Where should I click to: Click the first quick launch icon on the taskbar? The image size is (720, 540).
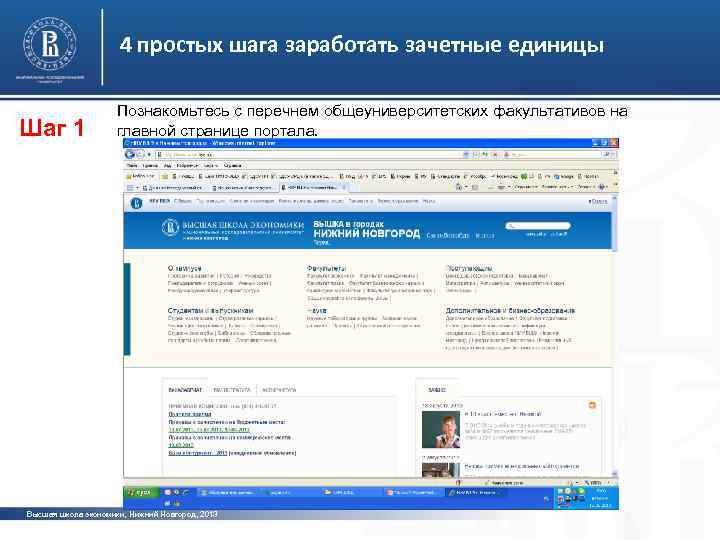coord(168,492)
